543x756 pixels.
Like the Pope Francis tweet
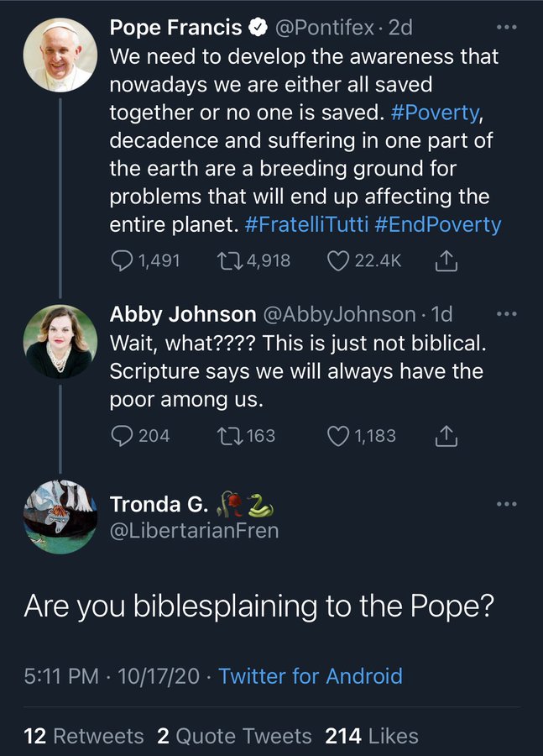coord(338,261)
